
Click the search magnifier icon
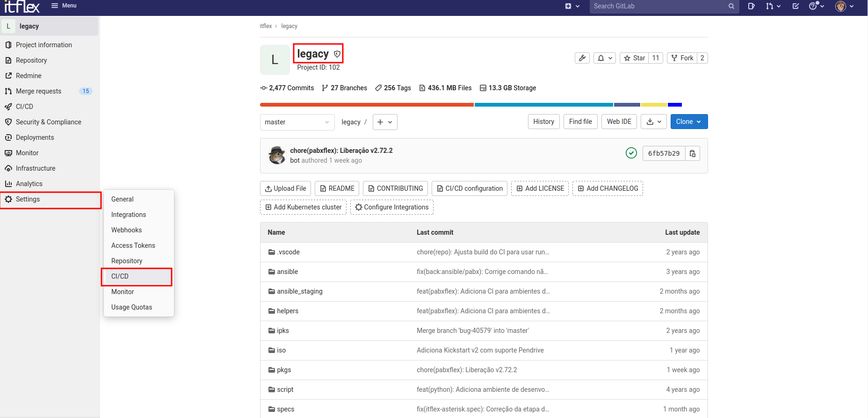tap(731, 6)
